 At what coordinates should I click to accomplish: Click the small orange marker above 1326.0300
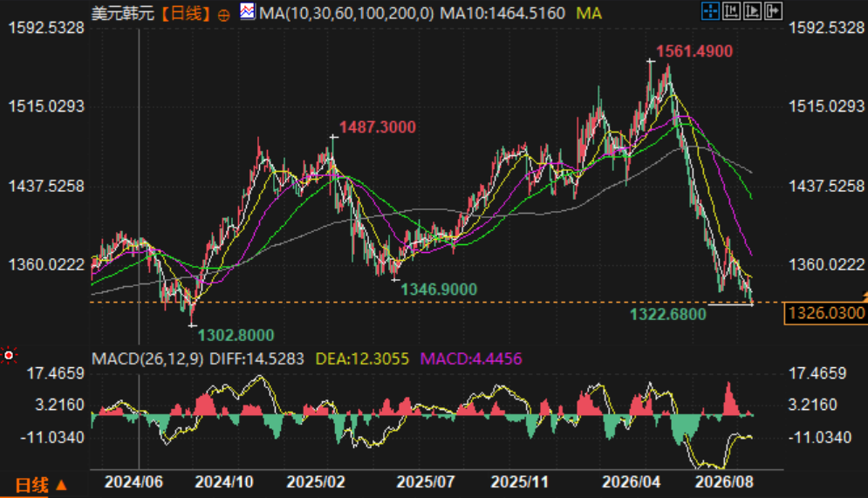point(865,297)
